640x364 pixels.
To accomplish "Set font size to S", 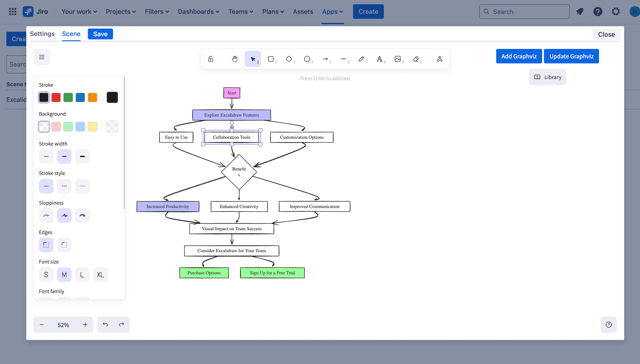I will [x=46, y=275].
